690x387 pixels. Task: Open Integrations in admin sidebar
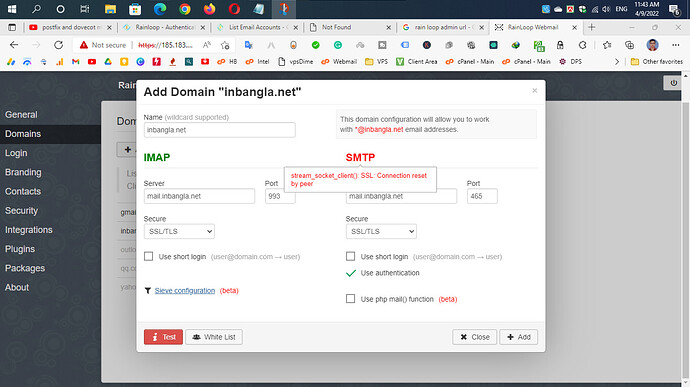(x=29, y=230)
